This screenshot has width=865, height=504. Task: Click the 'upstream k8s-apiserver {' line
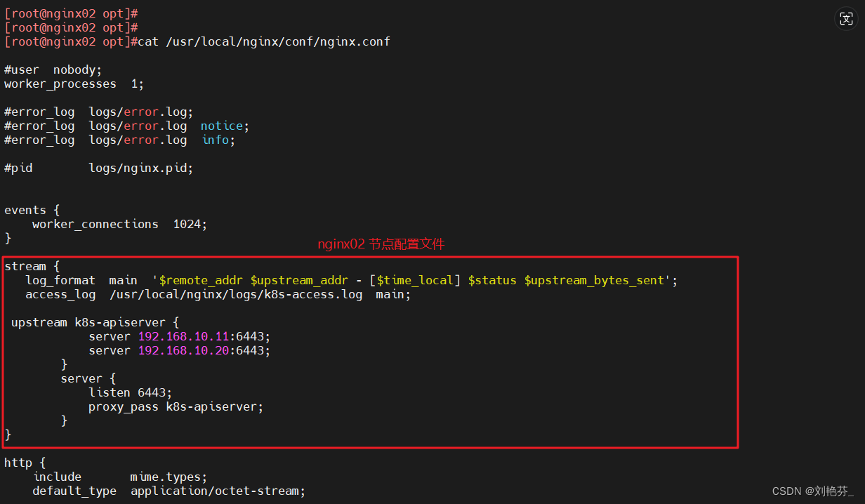[95, 323]
